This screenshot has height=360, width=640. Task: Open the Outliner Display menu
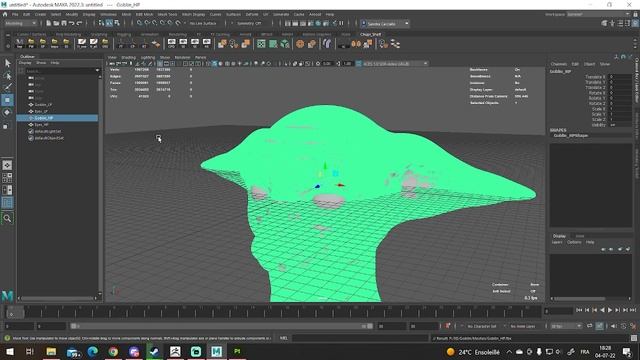[x=25, y=63]
